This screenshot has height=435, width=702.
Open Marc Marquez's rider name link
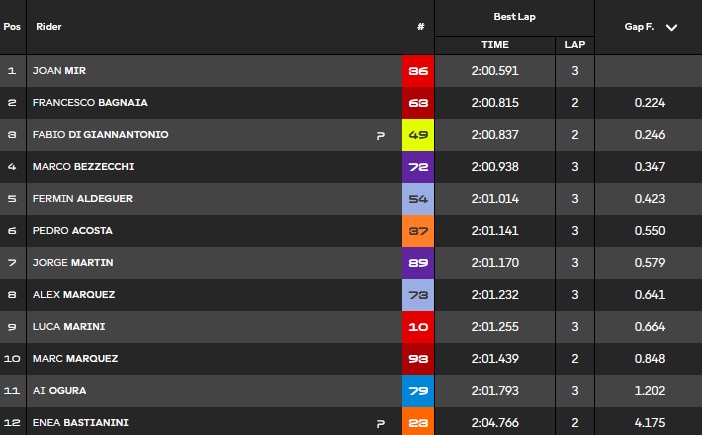(75, 359)
